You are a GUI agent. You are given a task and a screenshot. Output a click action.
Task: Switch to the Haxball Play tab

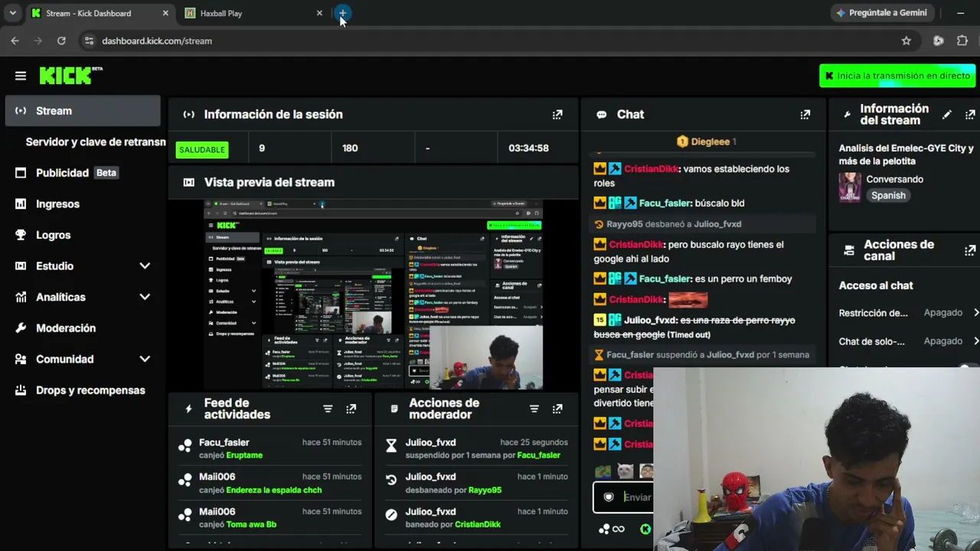[x=254, y=13]
